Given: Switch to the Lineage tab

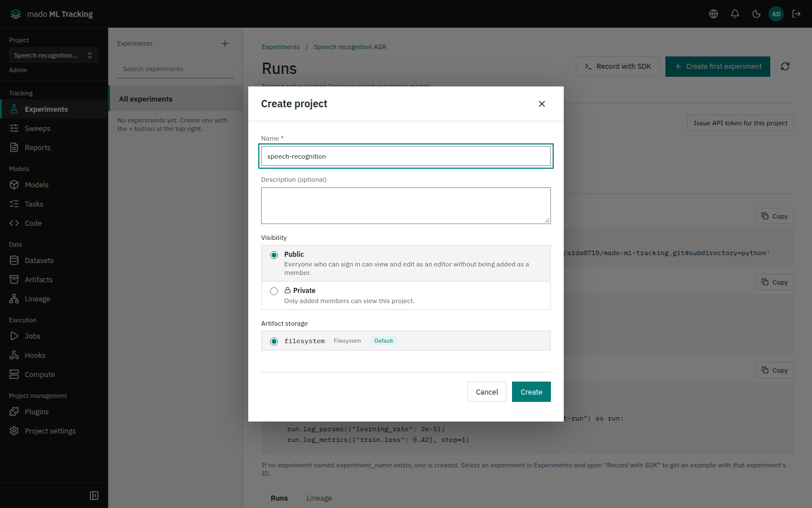Looking at the screenshot, I should point(319,498).
